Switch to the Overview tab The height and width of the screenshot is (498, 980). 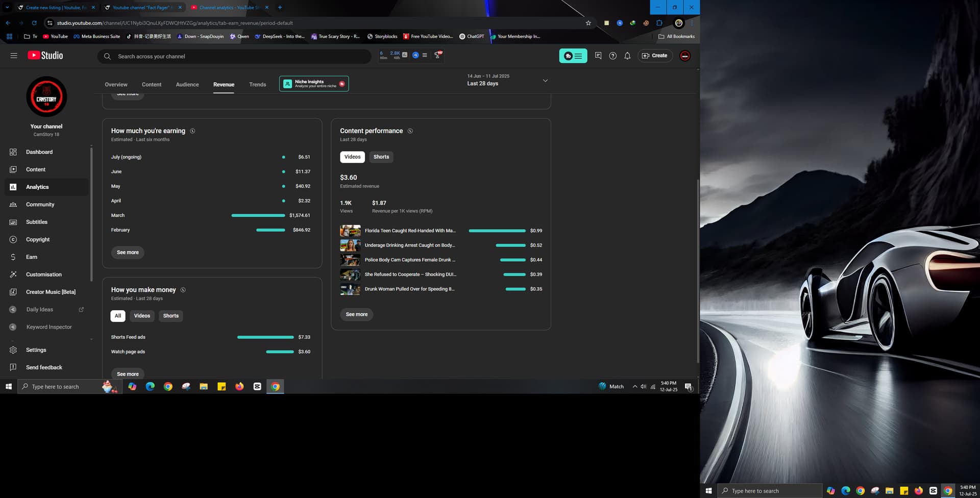point(116,85)
